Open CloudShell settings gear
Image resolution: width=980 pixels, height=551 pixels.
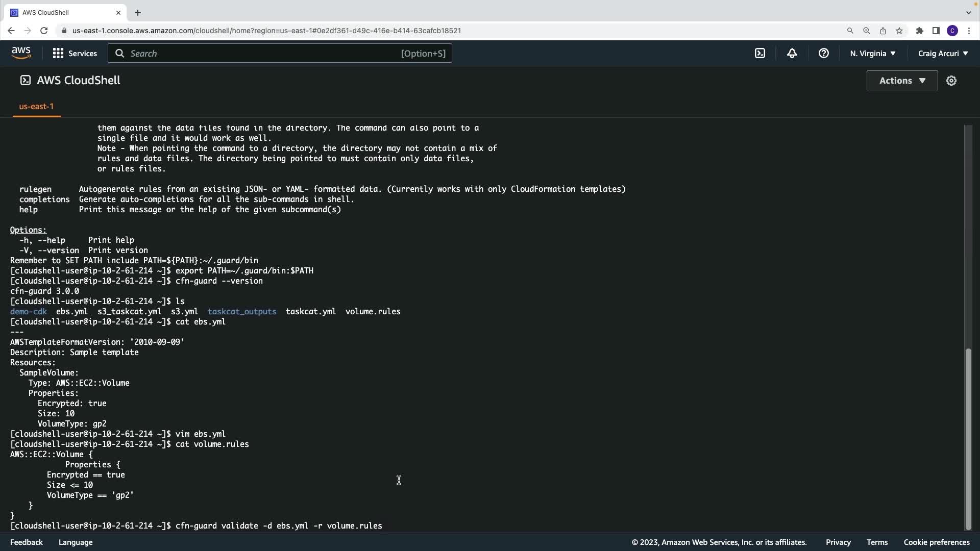(x=951, y=81)
